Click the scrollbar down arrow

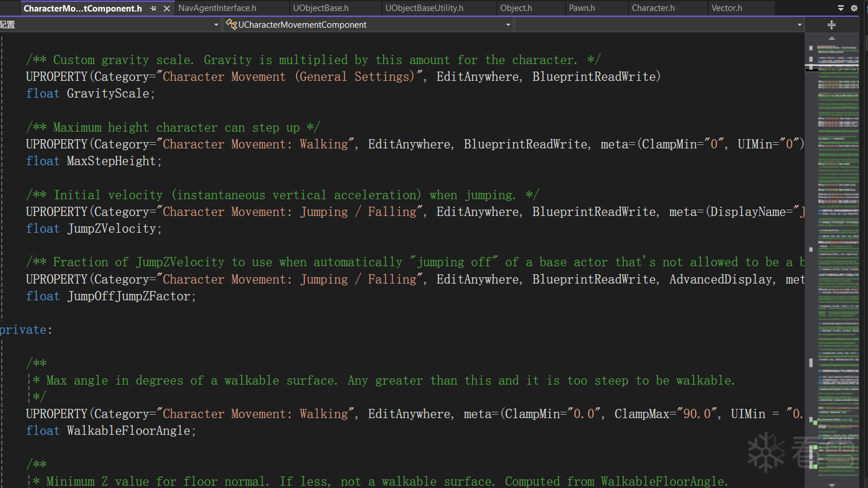pyautogui.click(x=832, y=485)
